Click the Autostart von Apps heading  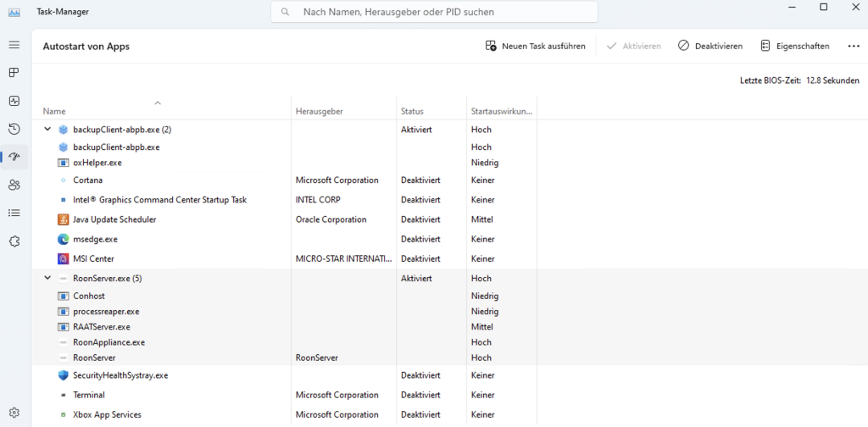pyautogui.click(x=86, y=47)
